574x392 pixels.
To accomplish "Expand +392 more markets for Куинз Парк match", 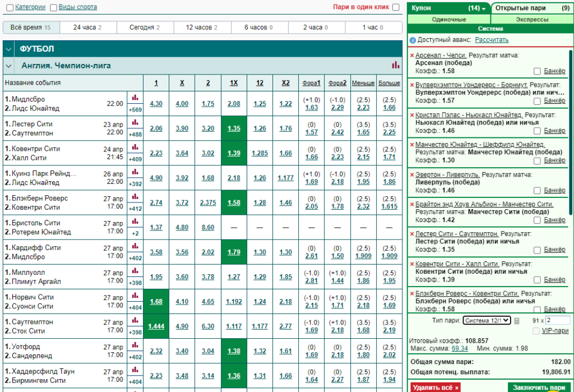I will (x=135, y=184).
